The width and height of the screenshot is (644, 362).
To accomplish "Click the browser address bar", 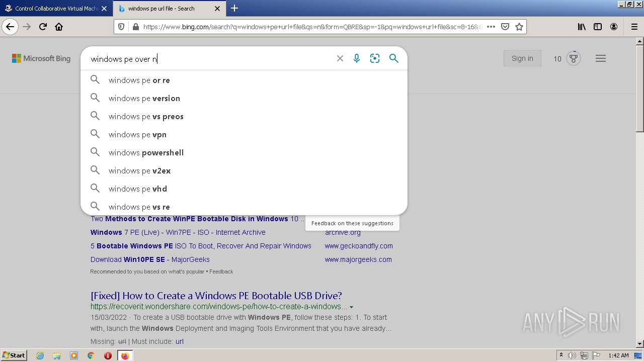I will [312, 27].
